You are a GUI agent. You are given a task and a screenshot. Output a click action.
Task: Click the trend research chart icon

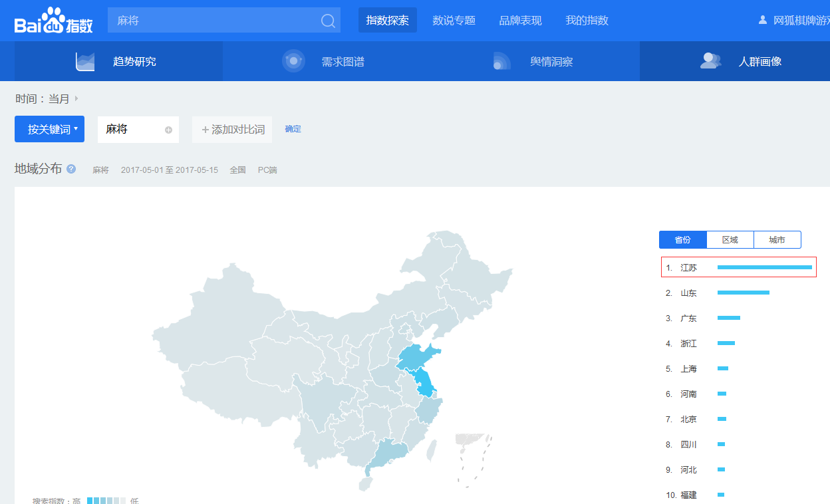(x=85, y=61)
